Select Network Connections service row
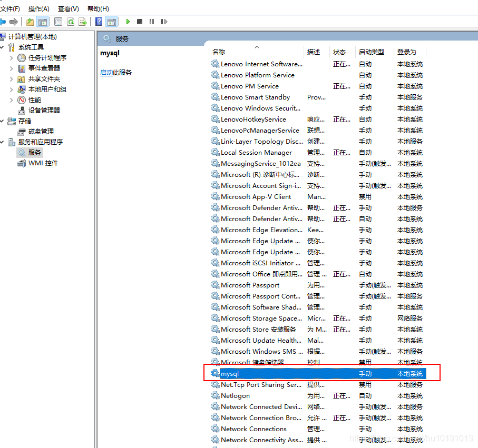This screenshot has width=478, height=448. 317,429
